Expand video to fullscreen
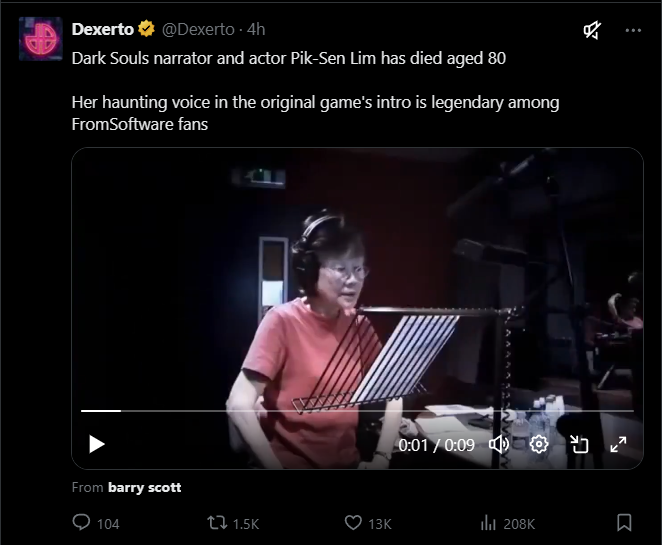This screenshot has height=545, width=662. [x=618, y=445]
